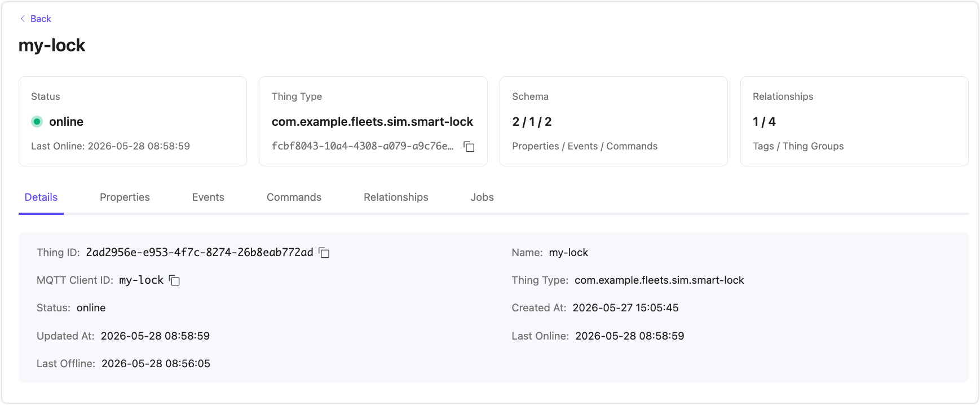The height and width of the screenshot is (405, 980).
Task: Click Tags / Thing Groups caption
Action: (x=798, y=146)
